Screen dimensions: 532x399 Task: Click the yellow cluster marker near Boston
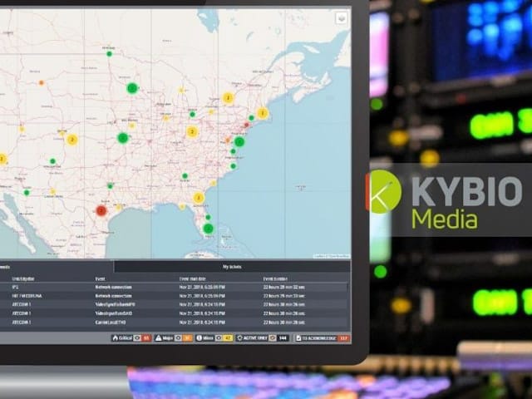262,113
